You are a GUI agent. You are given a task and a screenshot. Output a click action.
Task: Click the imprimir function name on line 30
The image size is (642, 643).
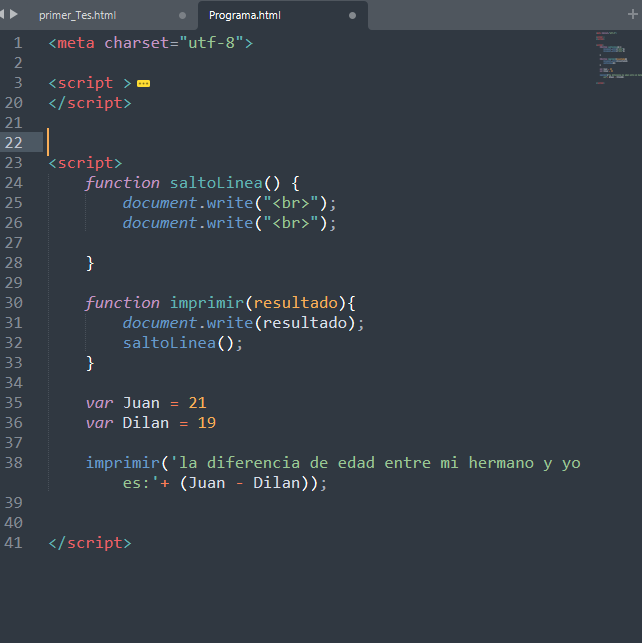pyautogui.click(x=207, y=303)
